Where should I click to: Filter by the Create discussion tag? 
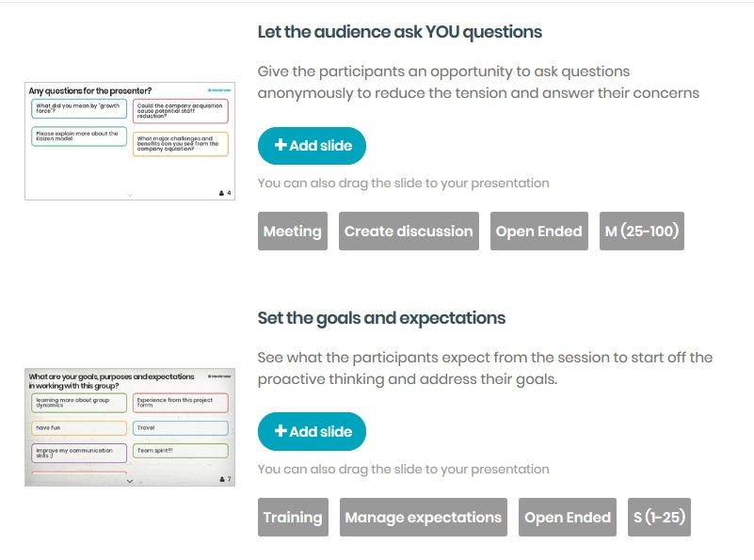click(409, 232)
